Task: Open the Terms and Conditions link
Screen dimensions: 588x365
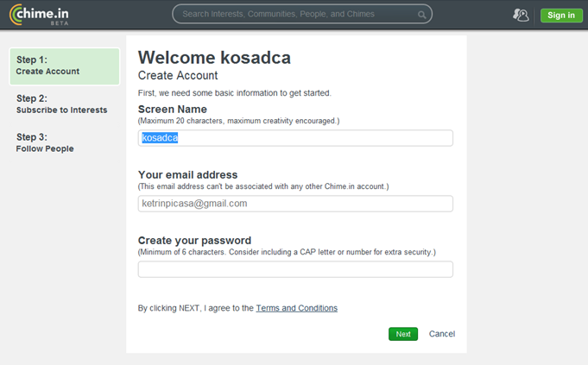Action: click(296, 308)
